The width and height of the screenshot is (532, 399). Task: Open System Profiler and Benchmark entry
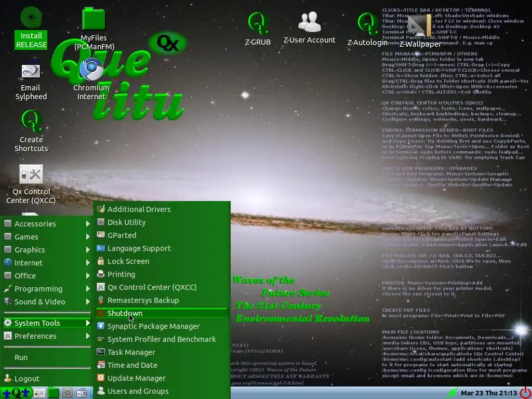tap(162, 339)
